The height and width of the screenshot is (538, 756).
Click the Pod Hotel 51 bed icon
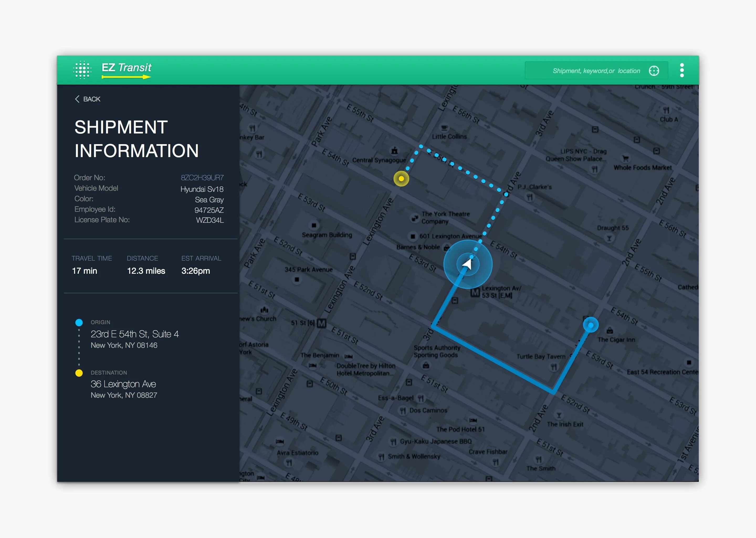point(473,420)
